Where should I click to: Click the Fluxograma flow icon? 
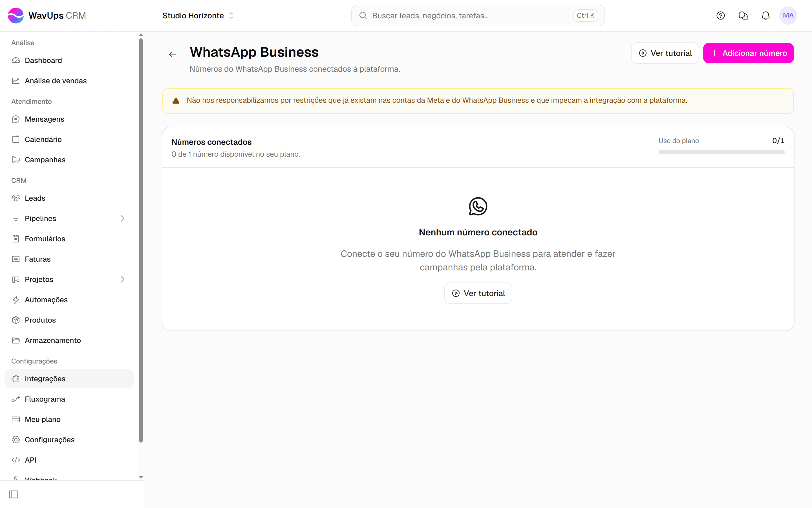point(16,399)
